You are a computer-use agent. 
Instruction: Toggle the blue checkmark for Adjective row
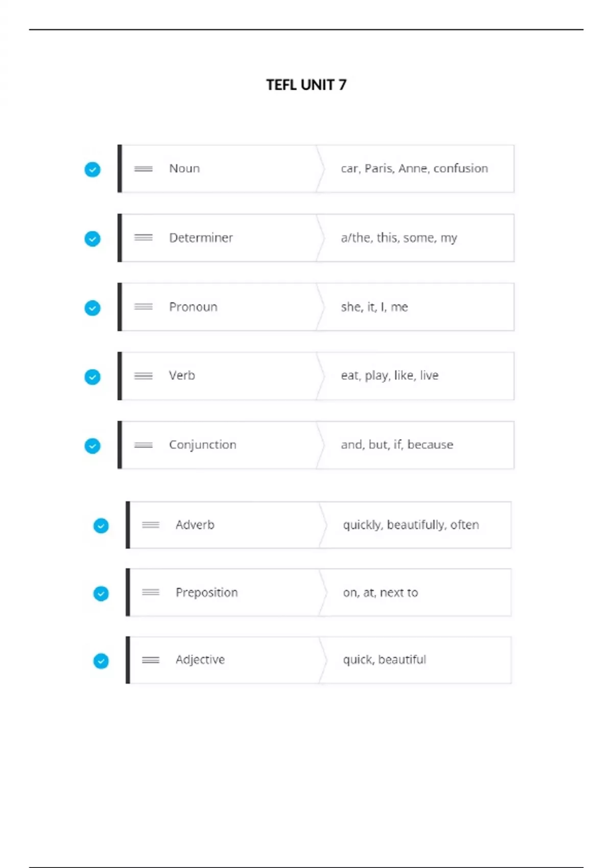click(101, 661)
